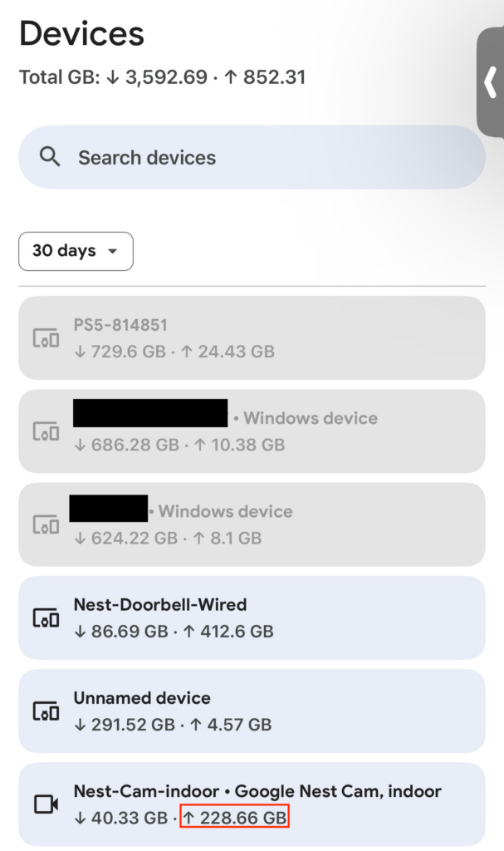Click icon of 624.22 GB Windows device
Image resolution: width=504 pixels, height=851 pixels.
click(x=46, y=524)
